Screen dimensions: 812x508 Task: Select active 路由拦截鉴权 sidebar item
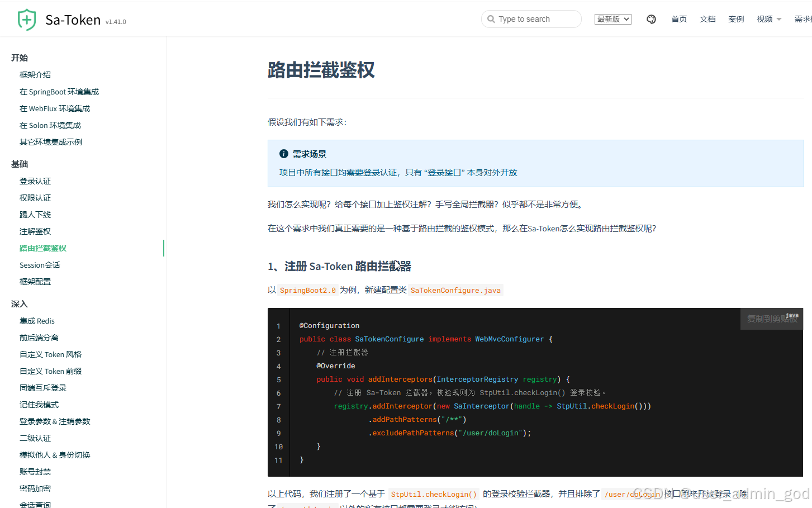click(x=43, y=248)
